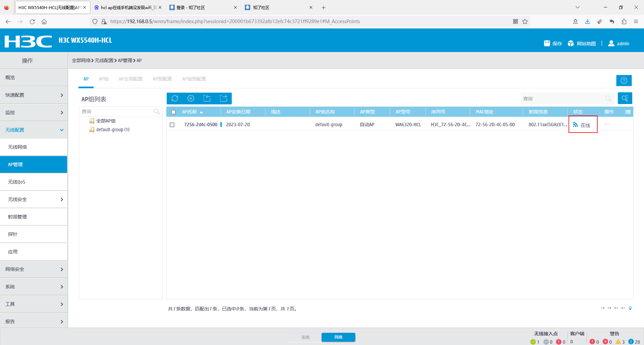Open the 概览 overview page
Image resolution: width=644 pixels, height=345 pixels.
34,78
